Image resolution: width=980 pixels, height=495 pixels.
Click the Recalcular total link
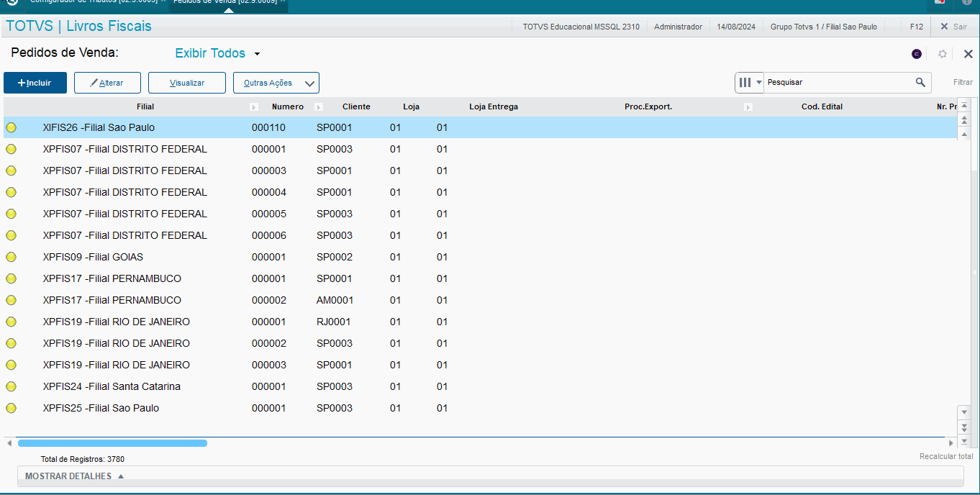tap(946, 457)
